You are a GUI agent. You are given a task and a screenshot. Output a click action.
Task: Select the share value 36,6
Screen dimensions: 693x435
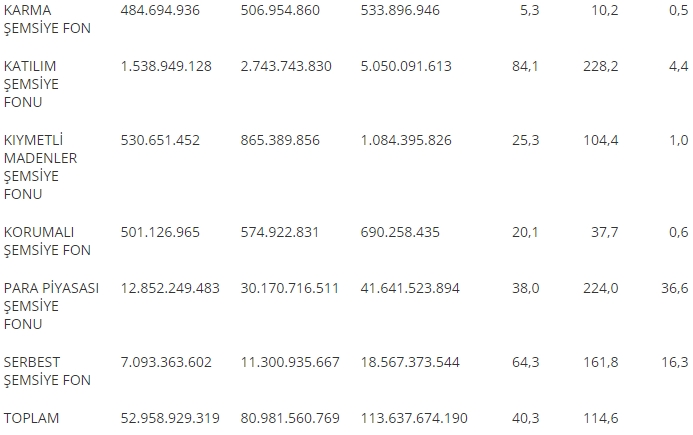[x=675, y=288]
